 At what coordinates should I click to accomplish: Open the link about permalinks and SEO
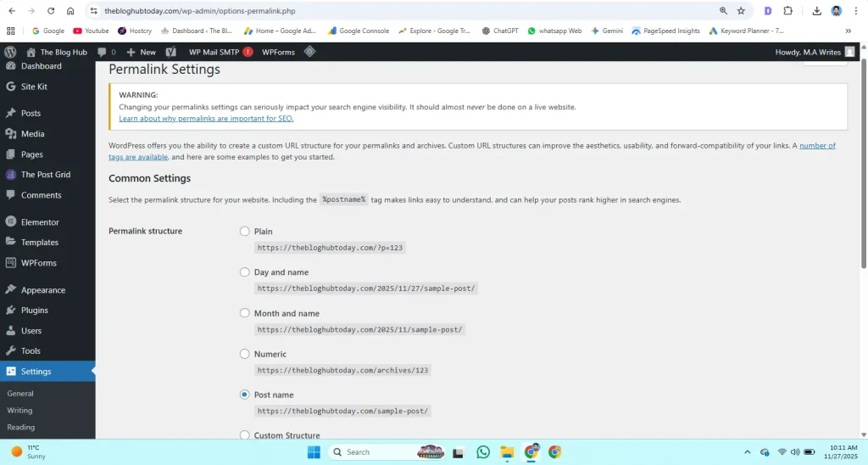(x=206, y=119)
